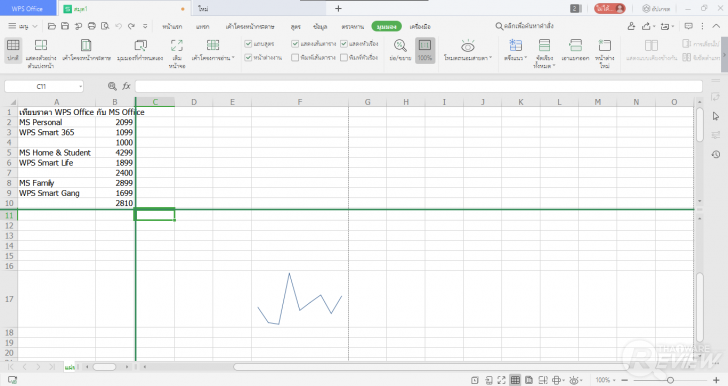Toggle the Task Window checkbox
Viewport: 728px width, 386px height.
[x=248, y=58]
